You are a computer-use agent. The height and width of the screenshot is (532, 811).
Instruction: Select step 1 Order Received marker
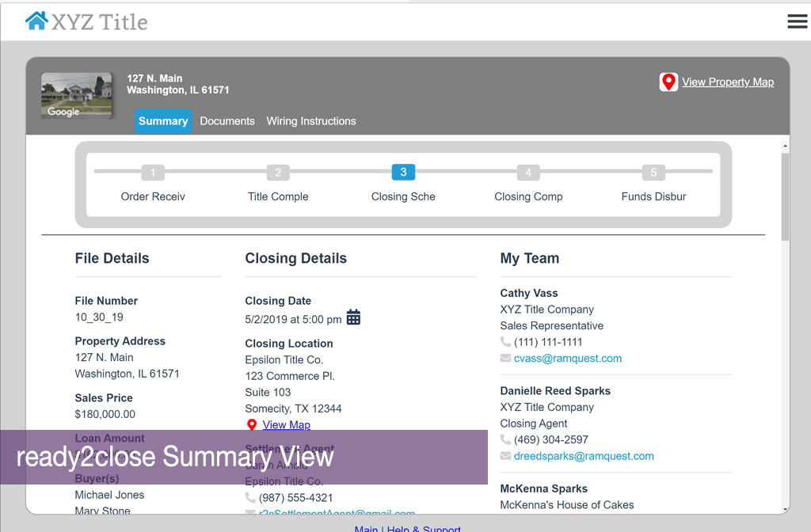click(153, 173)
